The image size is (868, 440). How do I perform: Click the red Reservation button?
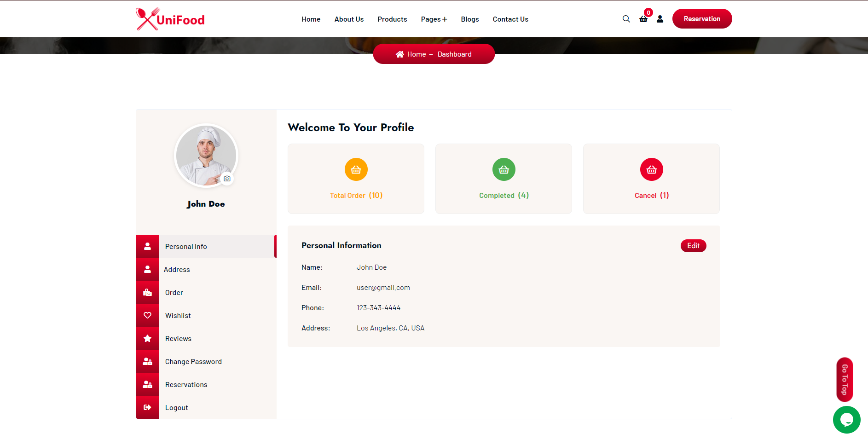pyautogui.click(x=702, y=19)
